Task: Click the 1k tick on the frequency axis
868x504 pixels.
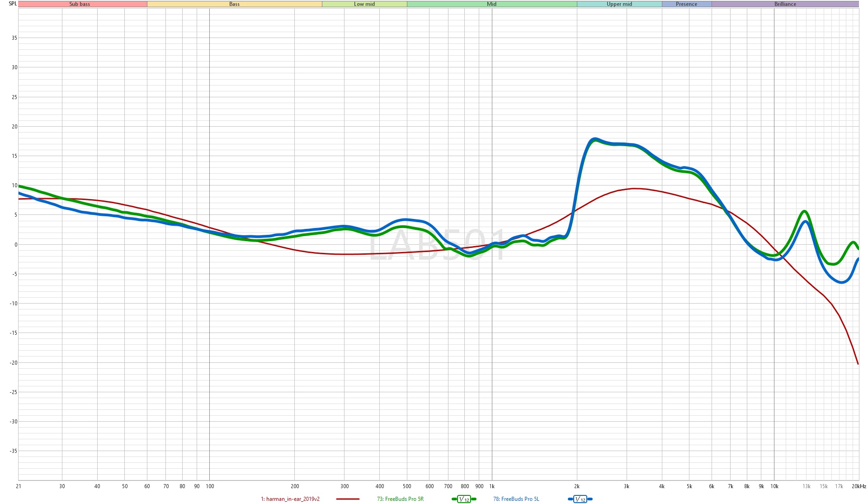Action: click(492, 486)
